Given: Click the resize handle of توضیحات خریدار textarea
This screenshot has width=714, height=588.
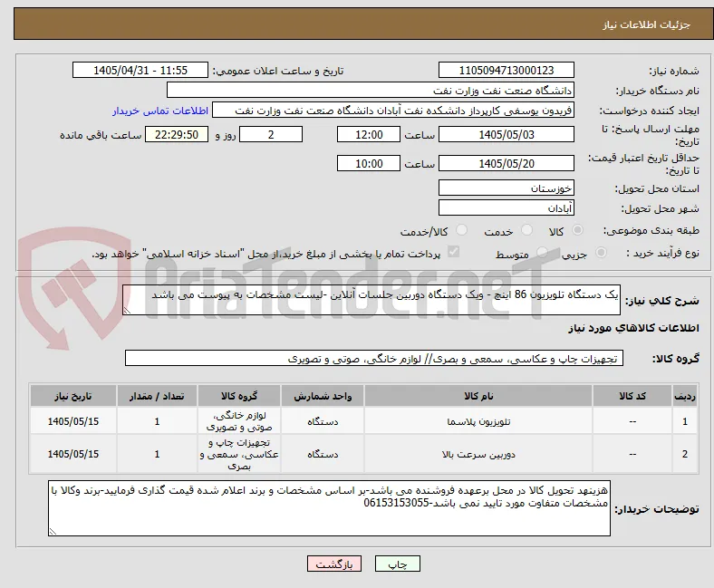Looking at the screenshot, I should [x=53, y=531].
